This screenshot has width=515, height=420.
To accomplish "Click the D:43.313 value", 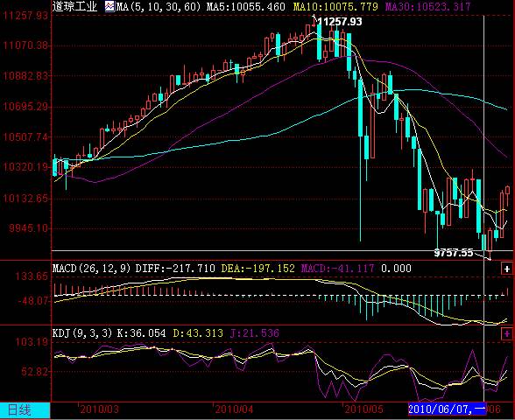I will pos(198,333).
